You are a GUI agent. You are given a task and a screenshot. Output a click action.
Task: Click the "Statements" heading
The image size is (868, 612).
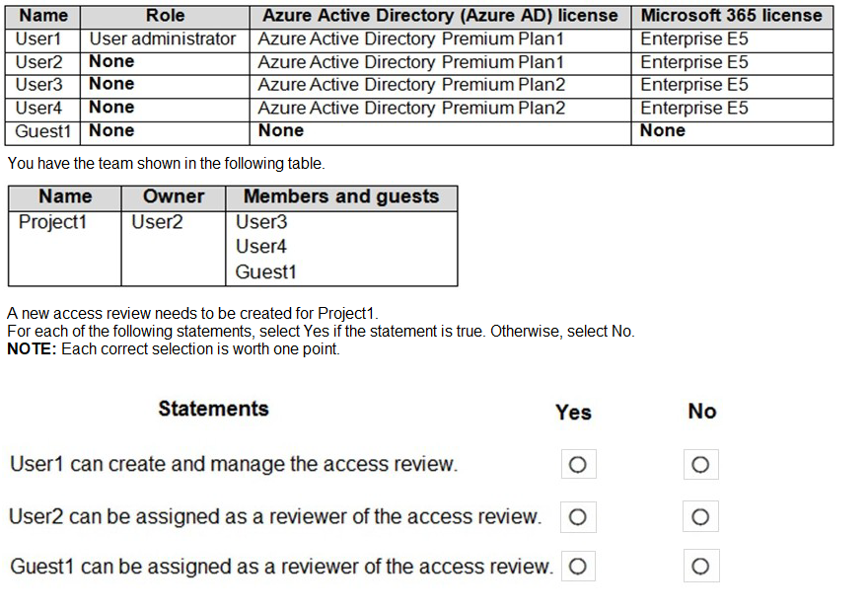(213, 409)
